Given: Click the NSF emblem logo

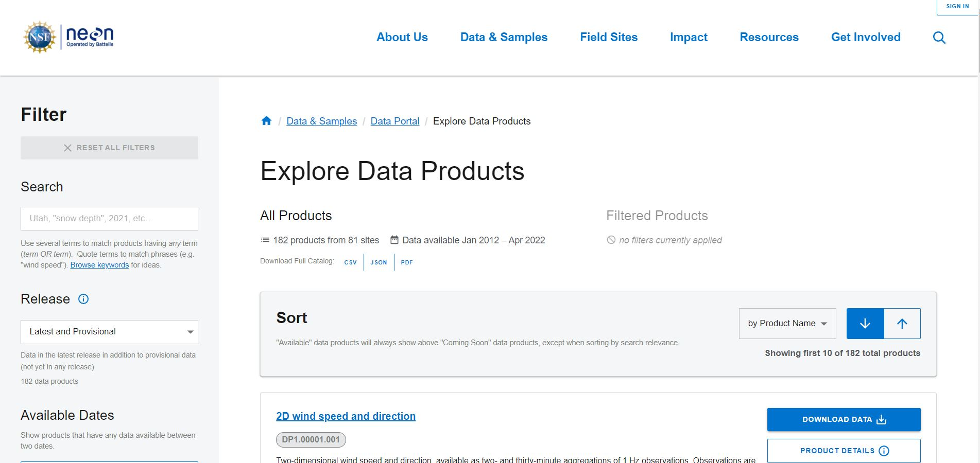Looking at the screenshot, I should point(40,37).
